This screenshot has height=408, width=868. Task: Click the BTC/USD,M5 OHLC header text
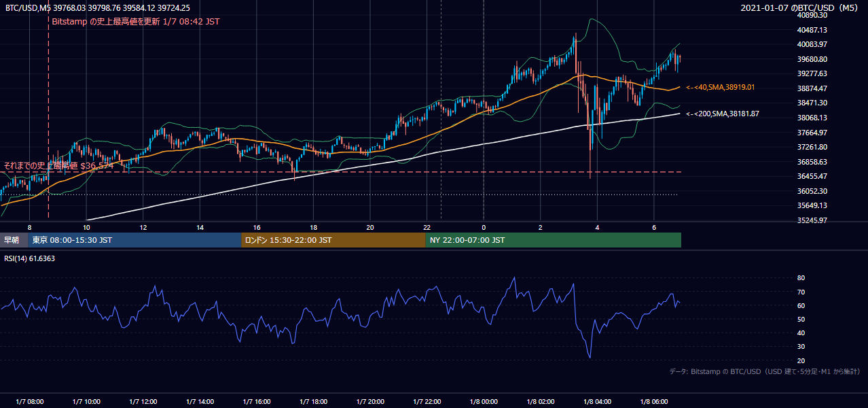[98, 7]
